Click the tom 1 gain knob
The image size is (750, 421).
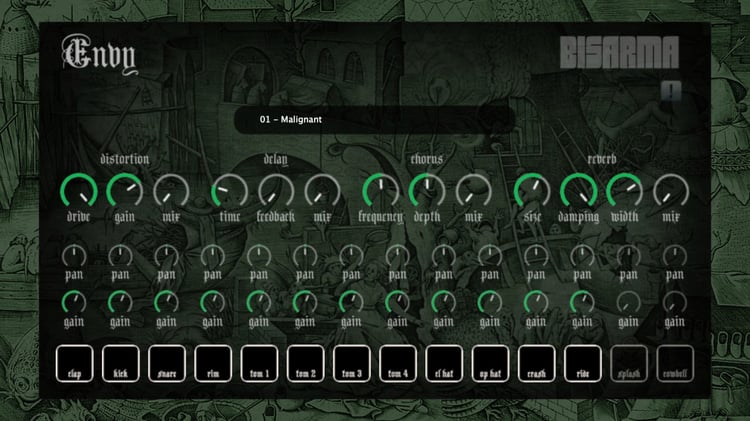(259, 303)
